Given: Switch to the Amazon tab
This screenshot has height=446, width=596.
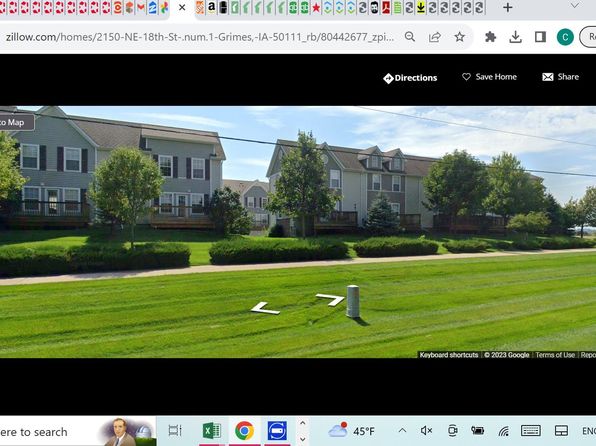Looking at the screenshot, I should [211, 7].
